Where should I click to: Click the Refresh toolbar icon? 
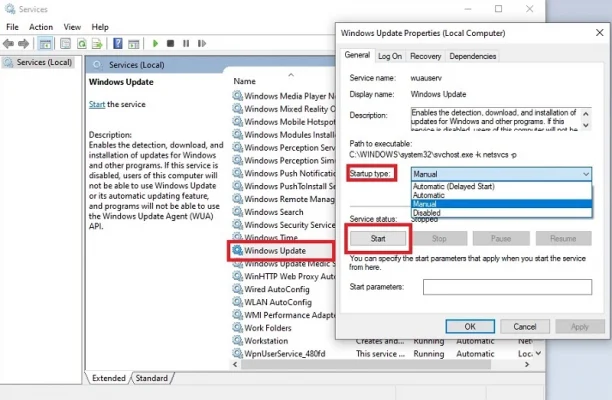pyautogui.click(x=81, y=44)
